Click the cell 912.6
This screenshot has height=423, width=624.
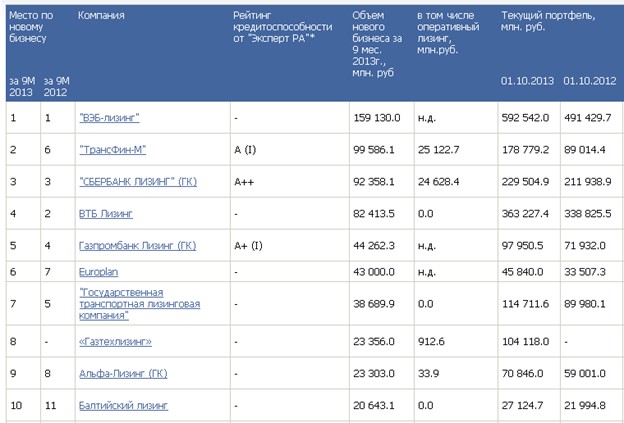click(431, 341)
